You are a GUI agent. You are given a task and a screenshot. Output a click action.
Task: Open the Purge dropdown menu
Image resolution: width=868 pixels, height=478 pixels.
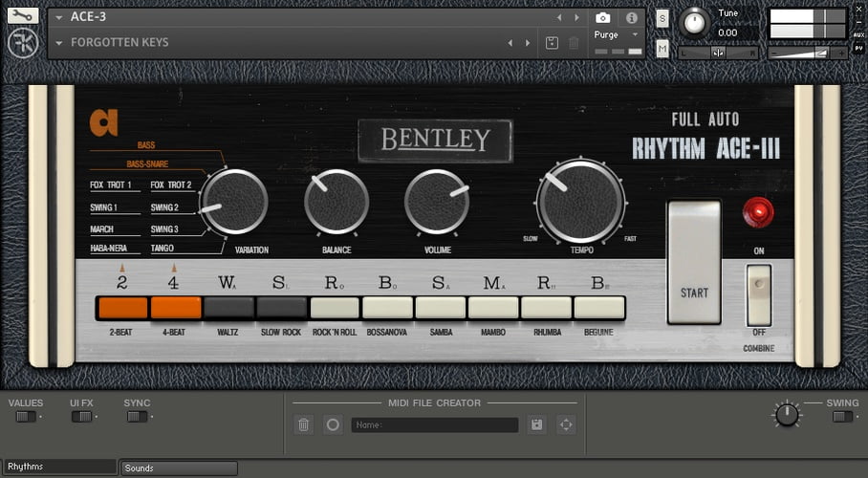point(617,34)
